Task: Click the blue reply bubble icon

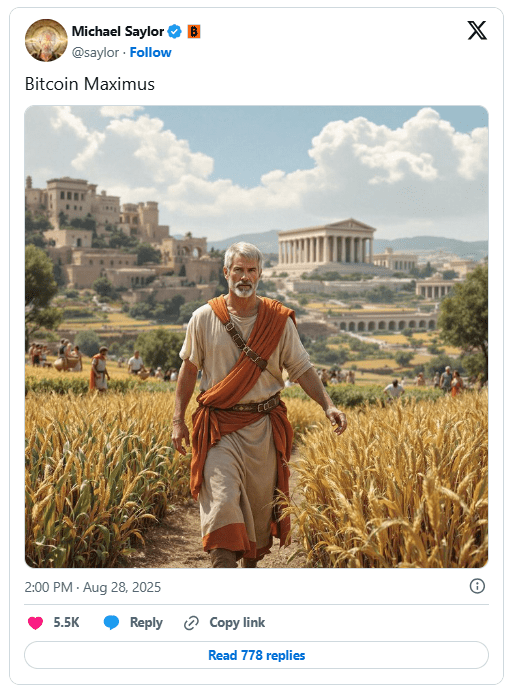Action: tap(111, 623)
